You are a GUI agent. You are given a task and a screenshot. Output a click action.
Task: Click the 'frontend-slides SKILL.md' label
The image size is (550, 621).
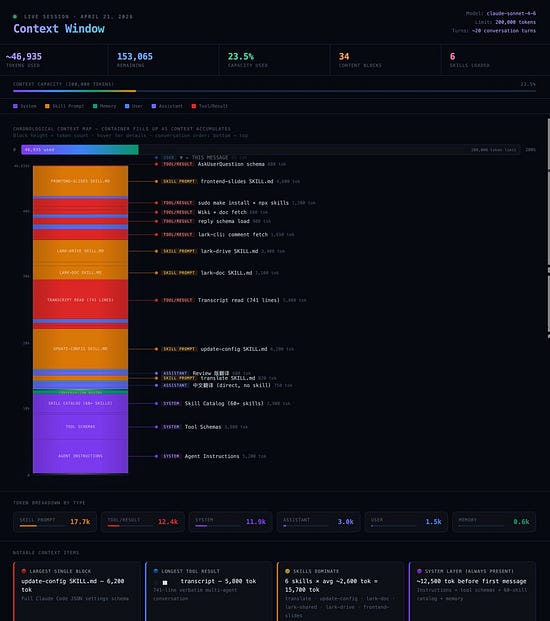pos(237,181)
